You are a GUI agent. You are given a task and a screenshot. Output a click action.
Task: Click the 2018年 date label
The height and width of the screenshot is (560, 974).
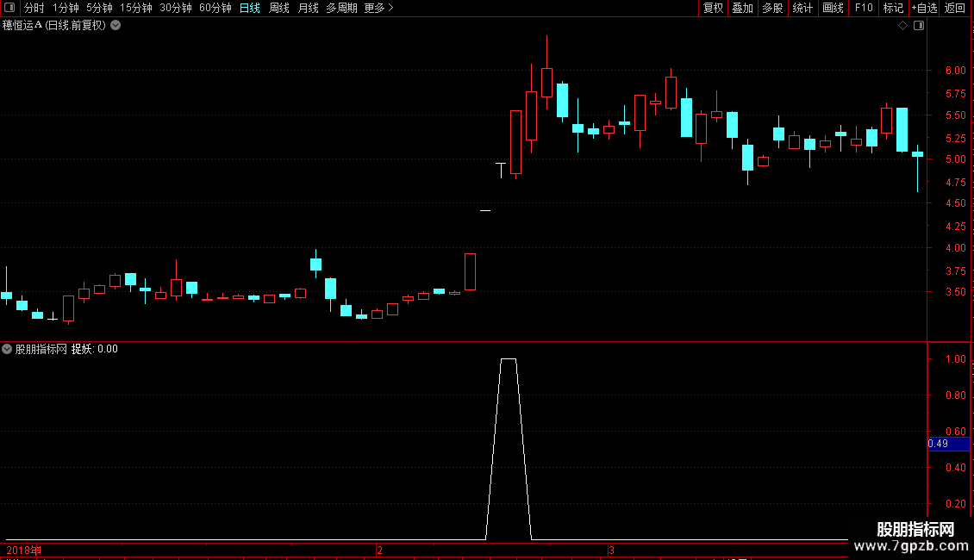pos(23,550)
